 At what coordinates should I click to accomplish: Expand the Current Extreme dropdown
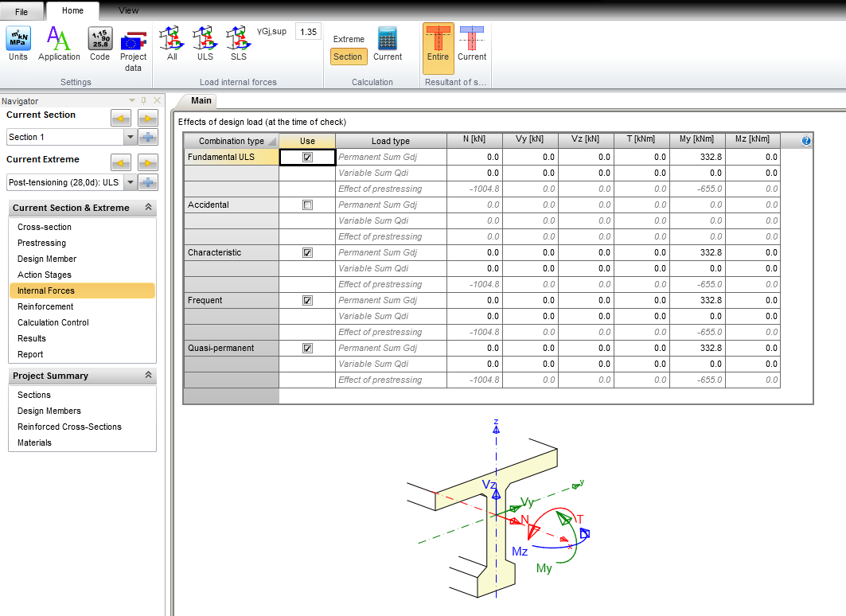coord(130,182)
